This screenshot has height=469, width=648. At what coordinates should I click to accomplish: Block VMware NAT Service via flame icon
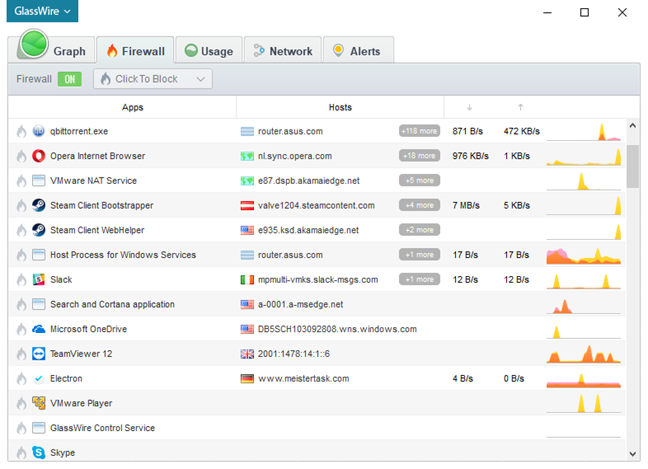[21, 181]
